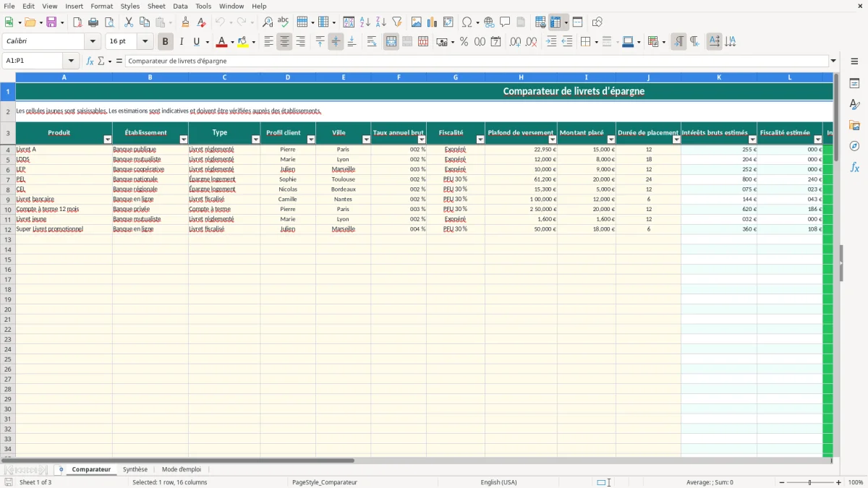The width and height of the screenshot is (868, 488).
Task: Copy the selection to clipboard
Action: 145,22
